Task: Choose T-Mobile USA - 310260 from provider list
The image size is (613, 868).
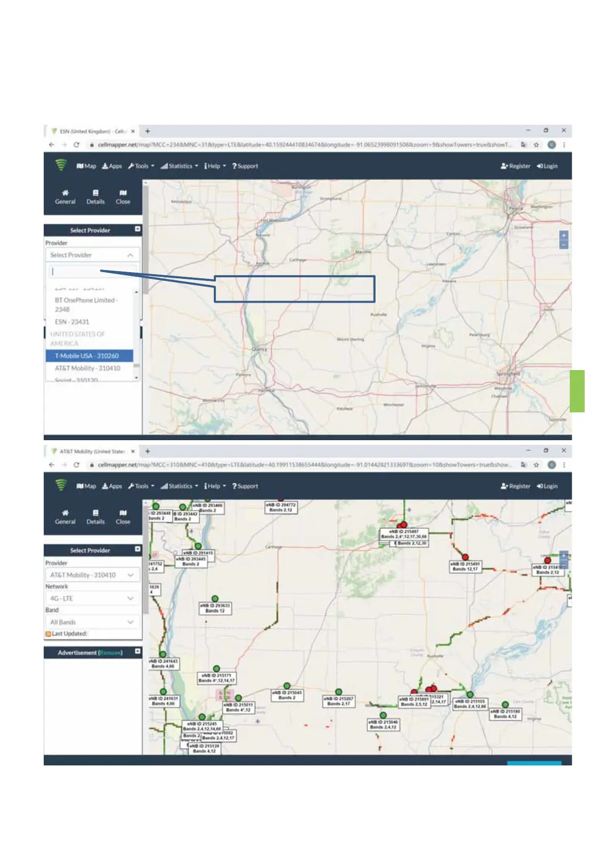Action: 90,356
